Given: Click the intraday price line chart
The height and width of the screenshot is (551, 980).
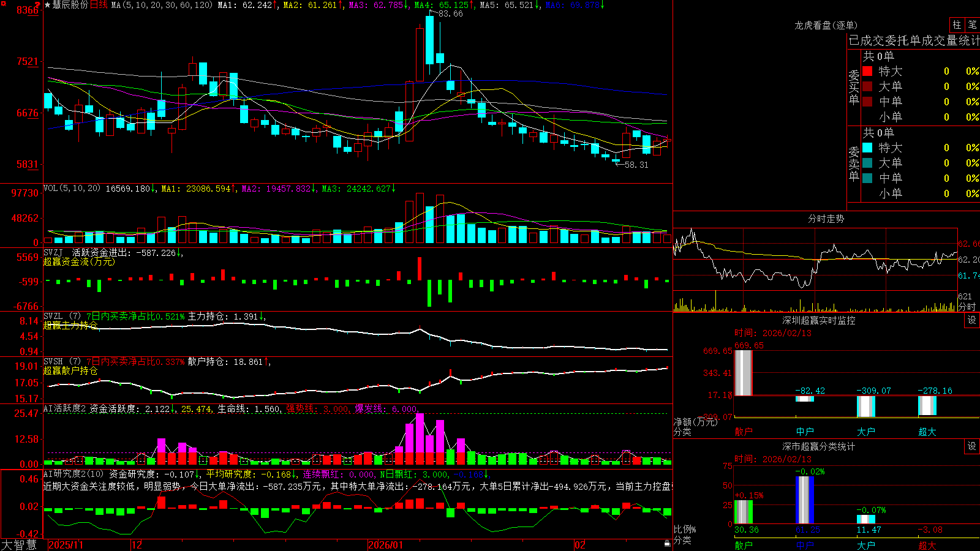Looking at the screenshot, I should coord(815,260).
